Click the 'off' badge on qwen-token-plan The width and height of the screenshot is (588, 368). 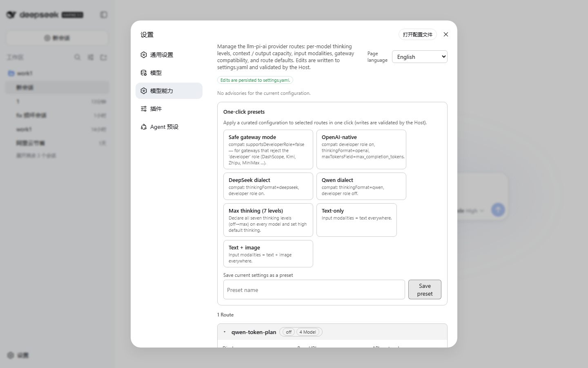point(289,332)
